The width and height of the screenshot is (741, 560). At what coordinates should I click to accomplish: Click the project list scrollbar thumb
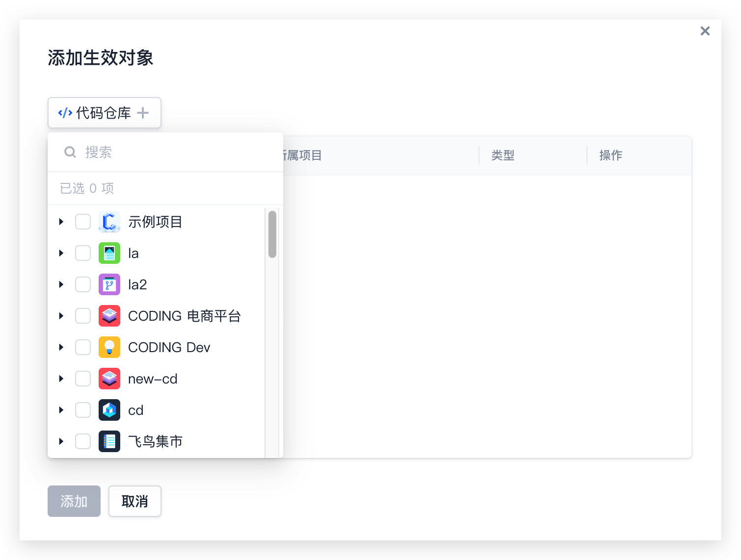click(272, 234)
